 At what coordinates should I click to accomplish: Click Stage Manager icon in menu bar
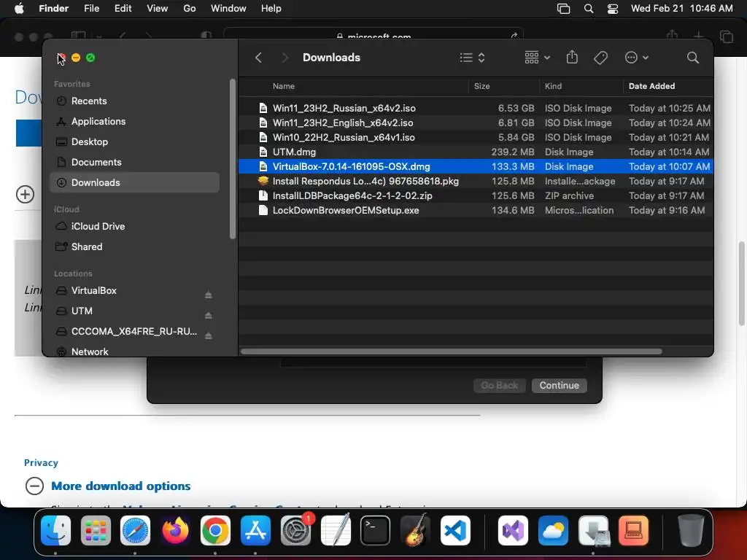point(564,9)
